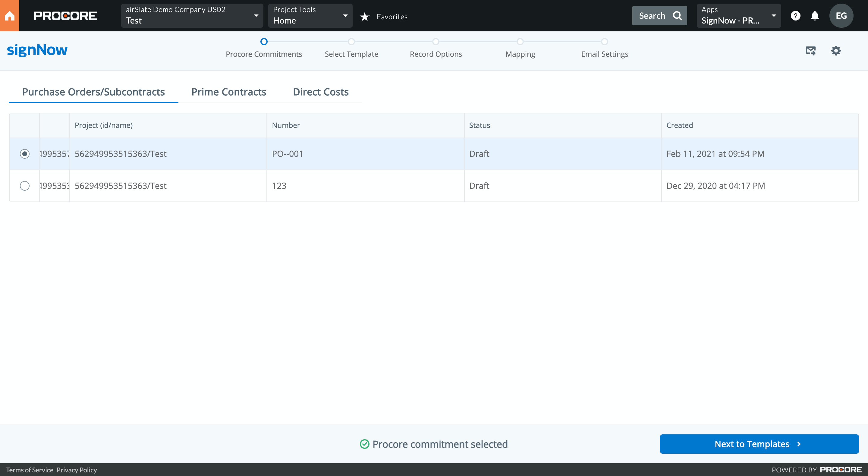Open the EG user avatar menu
The image size is (868, 476).
pyautogui.click(x=841, y=15)
